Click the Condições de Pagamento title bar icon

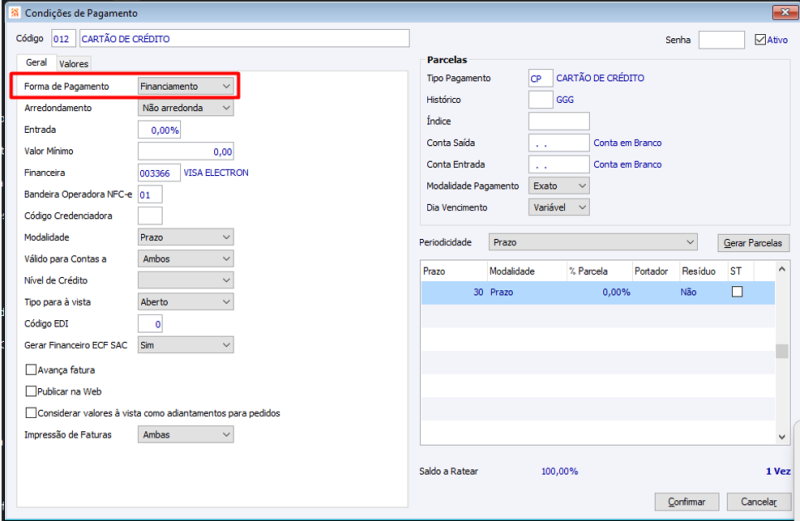tap(15, 13)
